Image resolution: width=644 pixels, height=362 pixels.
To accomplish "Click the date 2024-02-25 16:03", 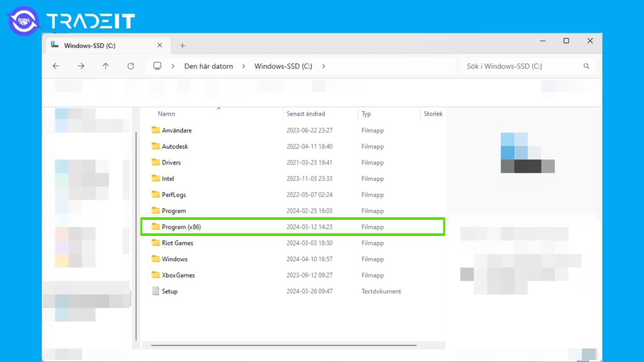I will [309, 211].
